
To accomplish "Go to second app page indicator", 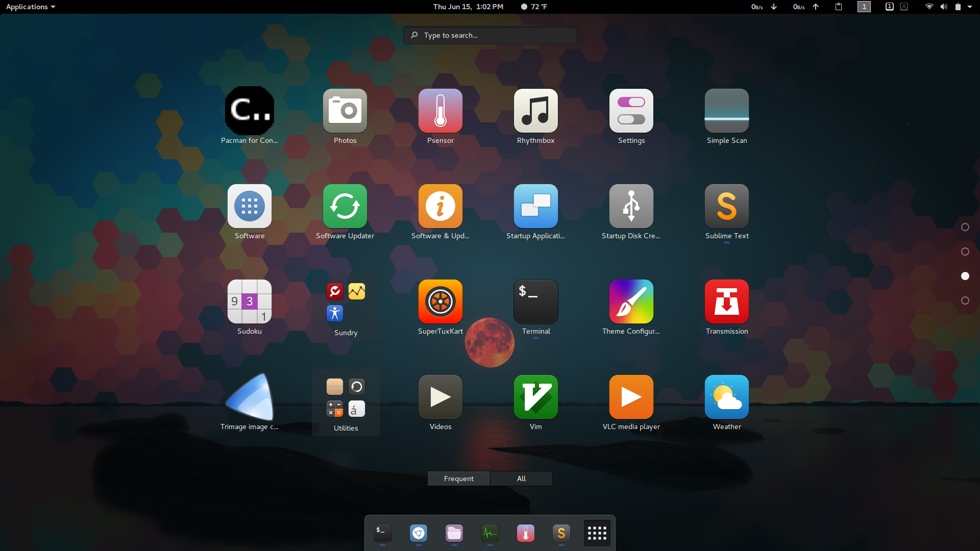I will (x=965, y=252).
